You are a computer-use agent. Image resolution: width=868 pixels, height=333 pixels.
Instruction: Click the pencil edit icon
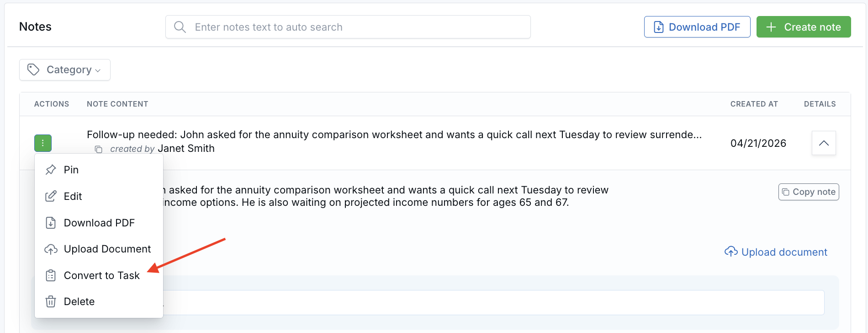(x=51, y=196)
